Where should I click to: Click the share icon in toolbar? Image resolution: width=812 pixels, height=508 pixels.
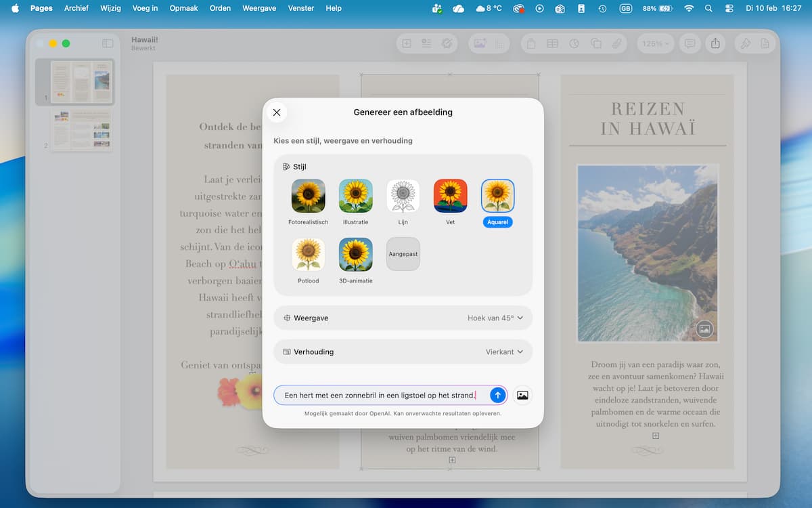pos(715,43)
